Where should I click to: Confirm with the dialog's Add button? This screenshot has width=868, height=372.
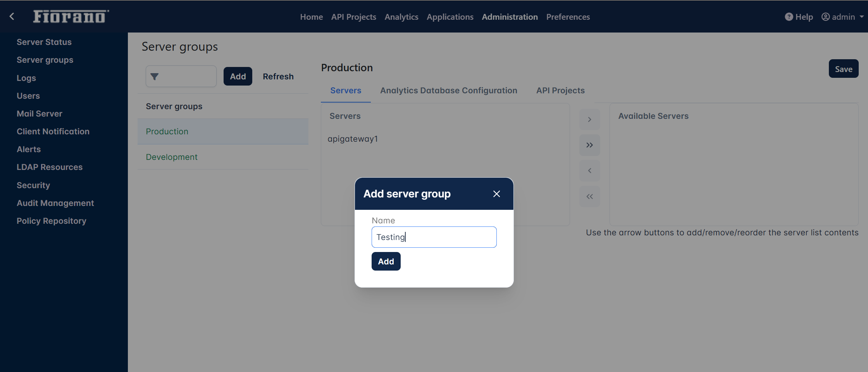pos(386,262)
